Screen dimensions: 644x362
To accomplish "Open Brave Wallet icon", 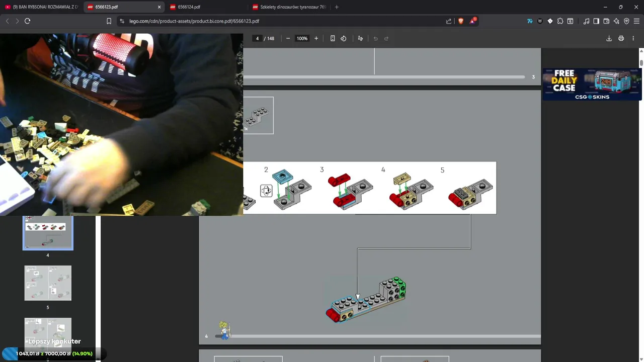I will point(606,21).
